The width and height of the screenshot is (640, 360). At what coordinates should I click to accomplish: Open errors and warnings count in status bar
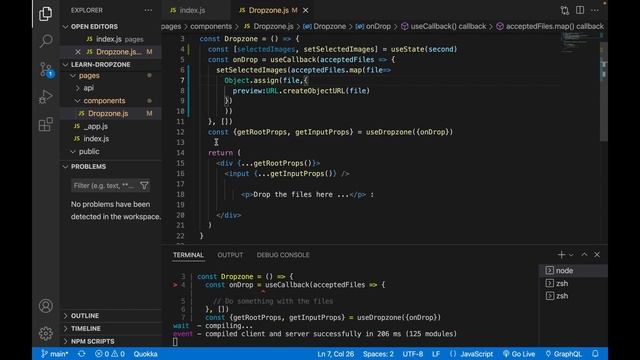click(x=110, y=354)
